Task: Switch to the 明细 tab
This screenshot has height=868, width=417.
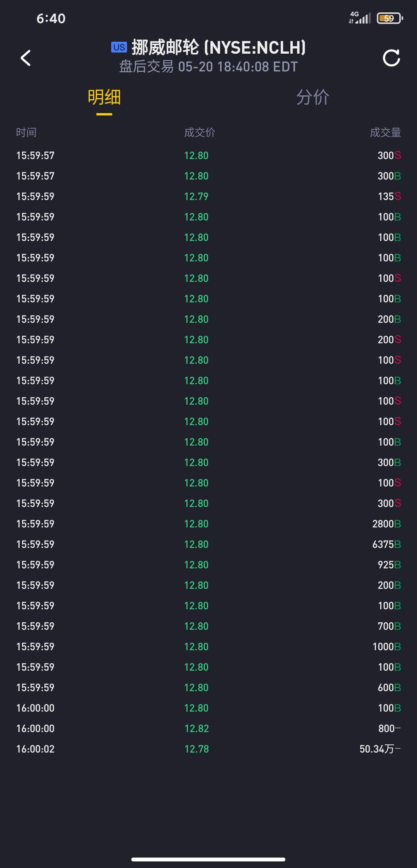Action: tap(104, 97)
